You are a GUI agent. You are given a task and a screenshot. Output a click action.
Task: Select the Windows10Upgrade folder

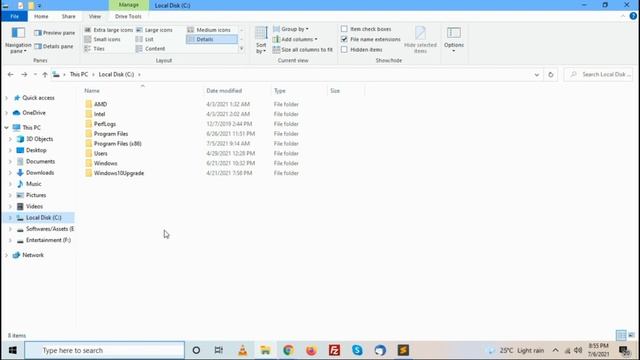coord(119,173)
